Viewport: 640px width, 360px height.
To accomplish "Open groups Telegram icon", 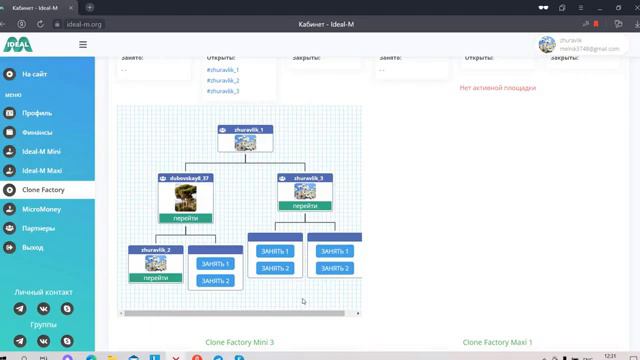I will tap(20, 341).
